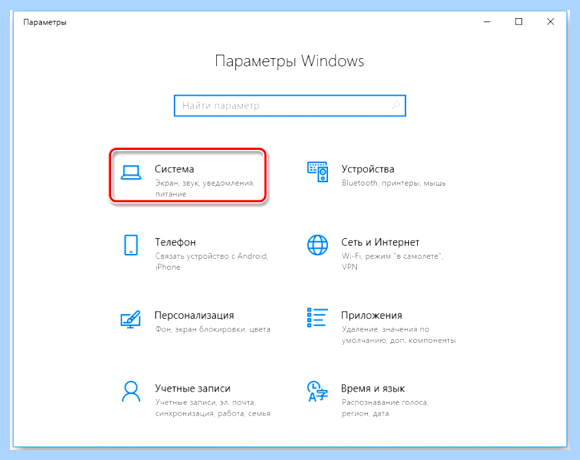Open the Приложения list icon
The width and height of the screenshot is (580, 460).
[x=317, y=318]
